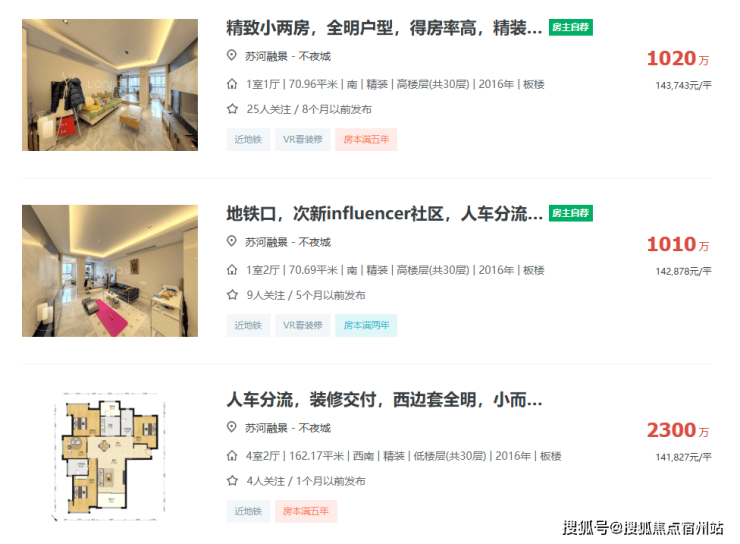This screenshot has width=740, height=544.
Task: Open the first listing's living room photo
Action: (x=110, y=85)
